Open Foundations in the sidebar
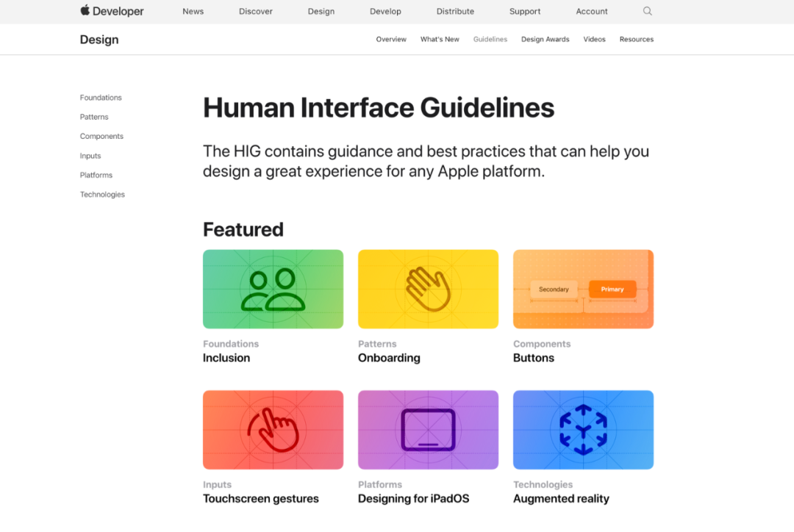Screen dimensions: 794x532 click(x=101, y=97)
